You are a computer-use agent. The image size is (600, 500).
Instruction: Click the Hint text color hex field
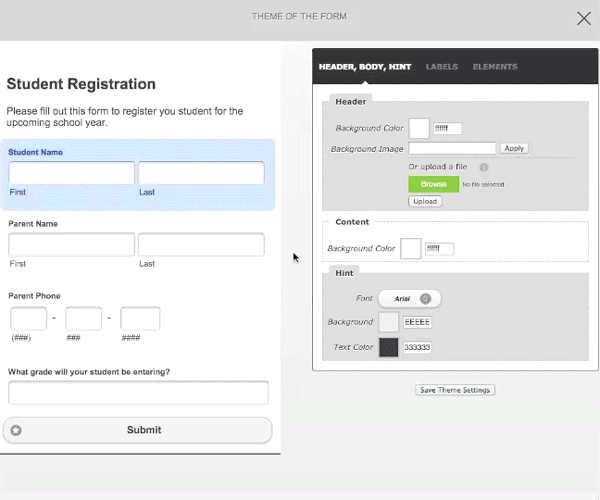point(417,347)
